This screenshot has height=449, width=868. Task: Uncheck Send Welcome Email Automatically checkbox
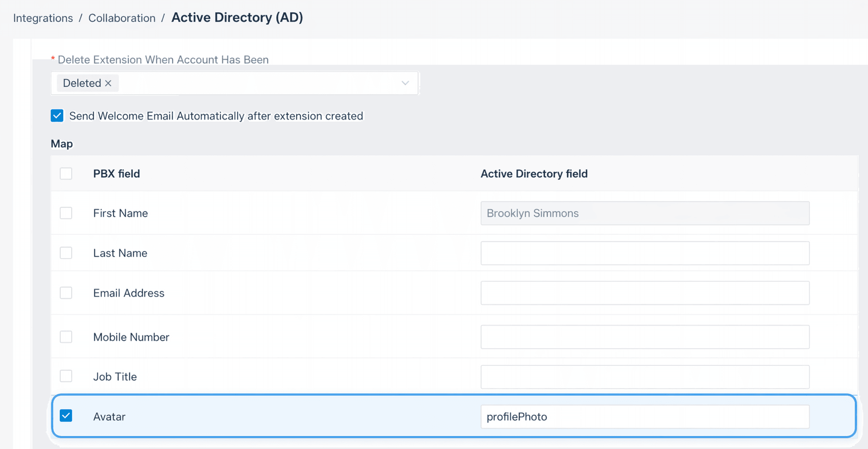(x=57, y=116)
